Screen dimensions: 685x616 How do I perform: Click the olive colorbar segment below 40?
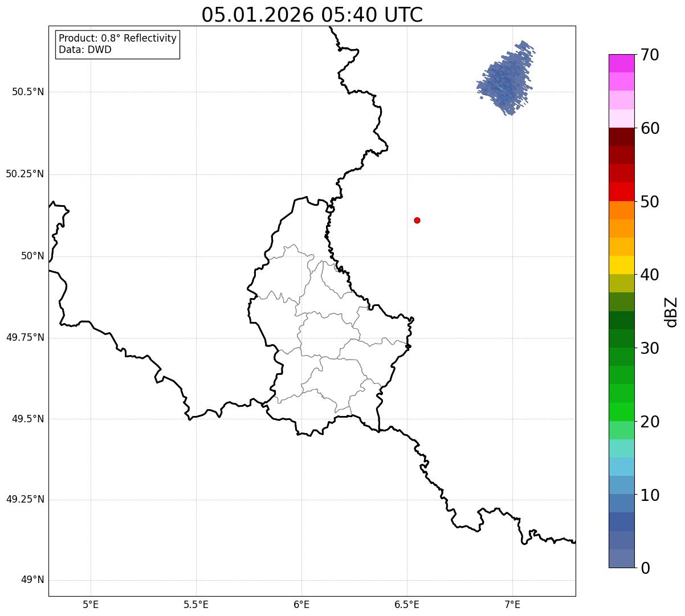[621, 283]
